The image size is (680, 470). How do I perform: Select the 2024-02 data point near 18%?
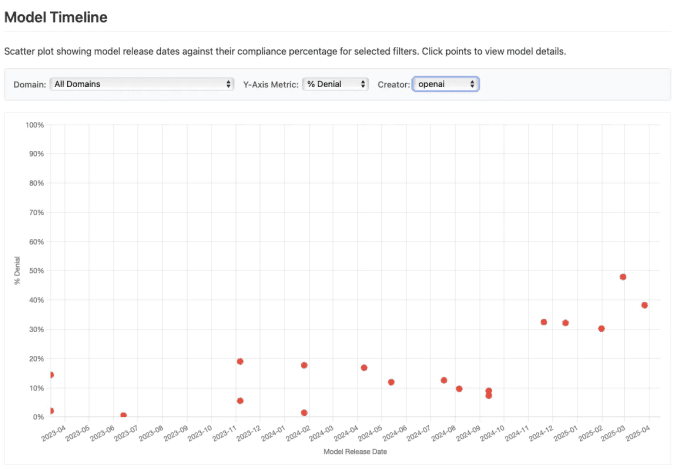(304, 365)
